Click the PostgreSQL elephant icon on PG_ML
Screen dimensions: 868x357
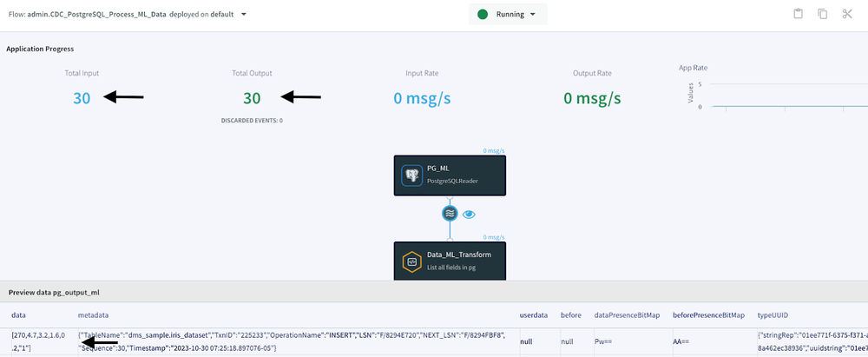(411, 175)
